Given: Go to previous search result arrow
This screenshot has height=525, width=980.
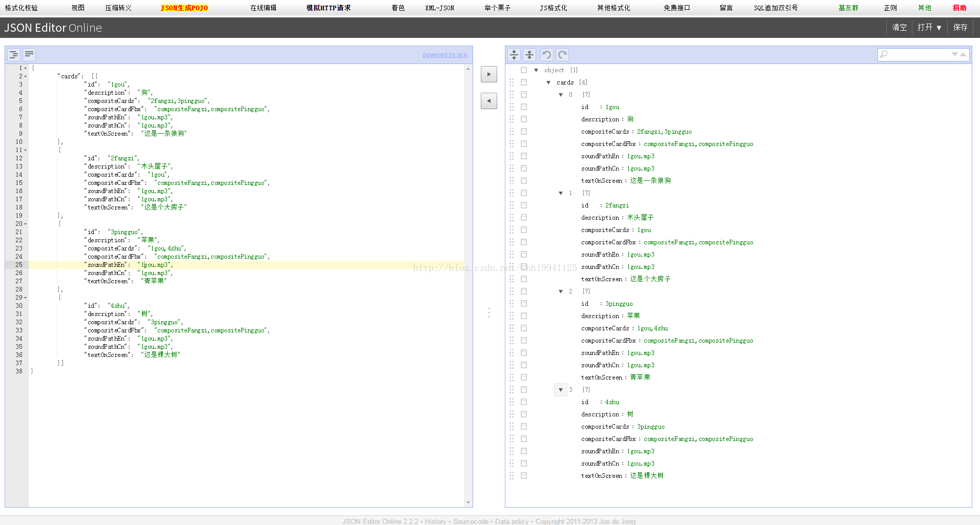Looking at the screenshot, I should coord(963,54).
